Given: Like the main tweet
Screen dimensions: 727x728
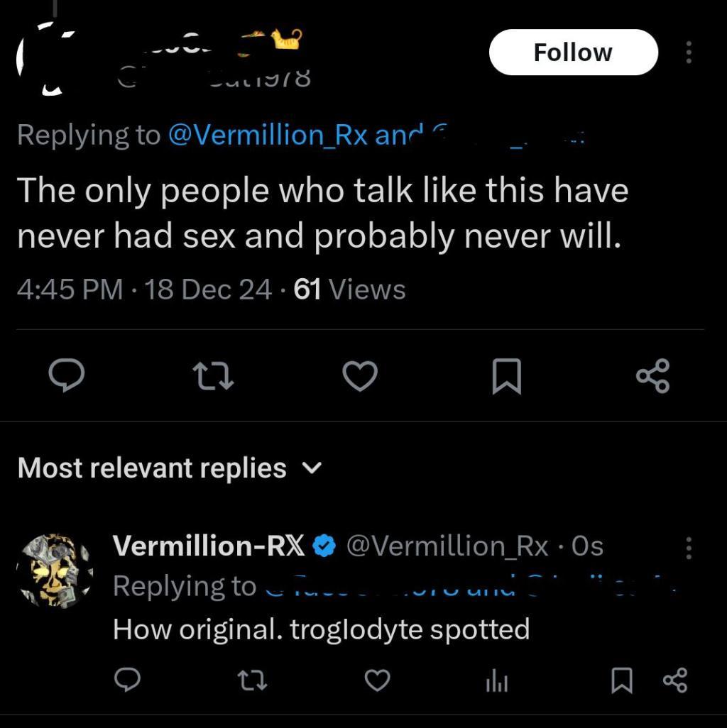Looking at the screenshot, I should point(360,375).
